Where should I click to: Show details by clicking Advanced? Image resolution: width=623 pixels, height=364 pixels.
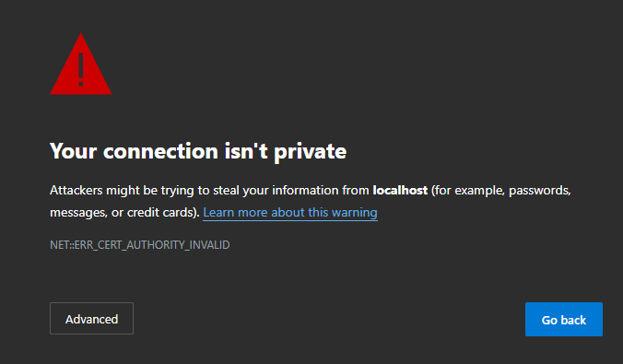[91, 318]
